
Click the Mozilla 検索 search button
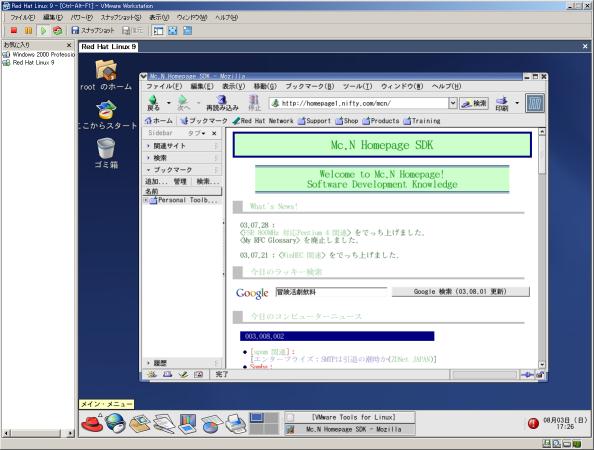point(474,103)
